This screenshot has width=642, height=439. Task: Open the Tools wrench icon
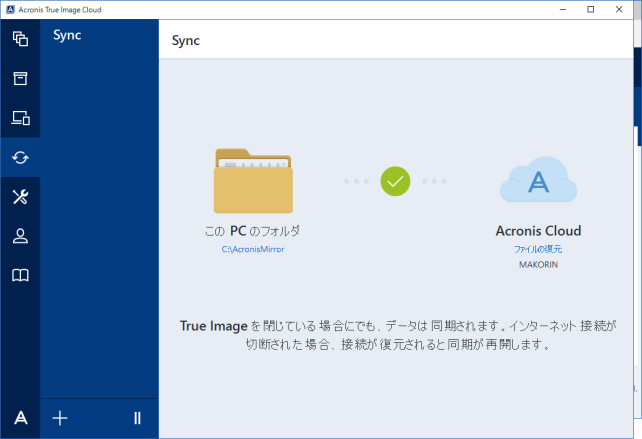[20, 197]
